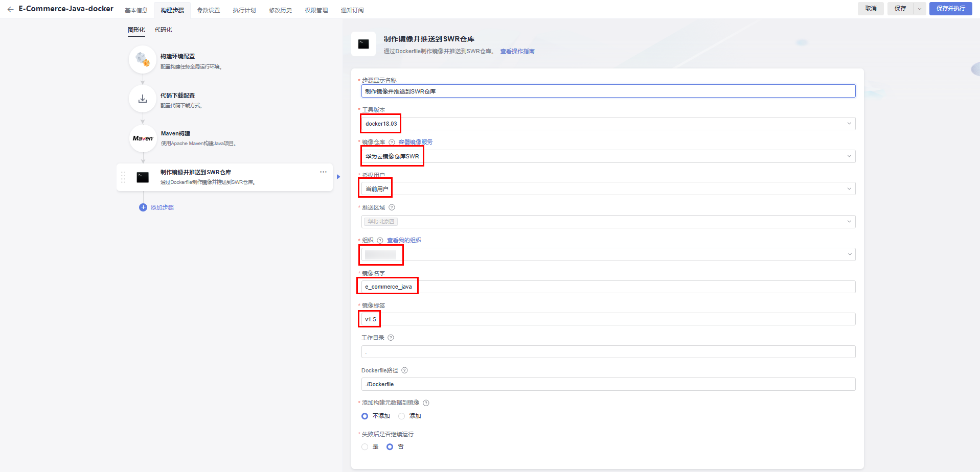
Task: Grab the drag handle of the SWR step
Action: 123,177
